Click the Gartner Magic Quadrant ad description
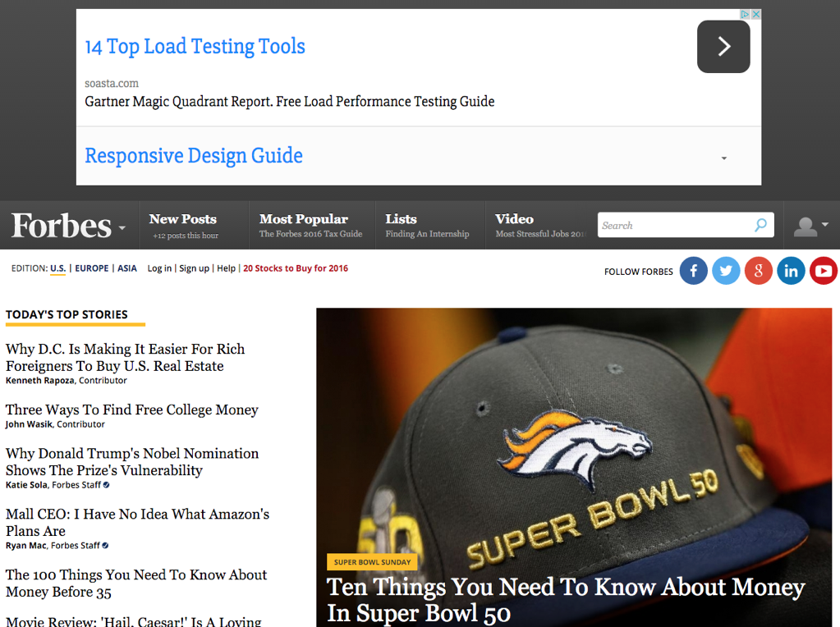This screenshot has height=627, width=840. pos(289,101)
